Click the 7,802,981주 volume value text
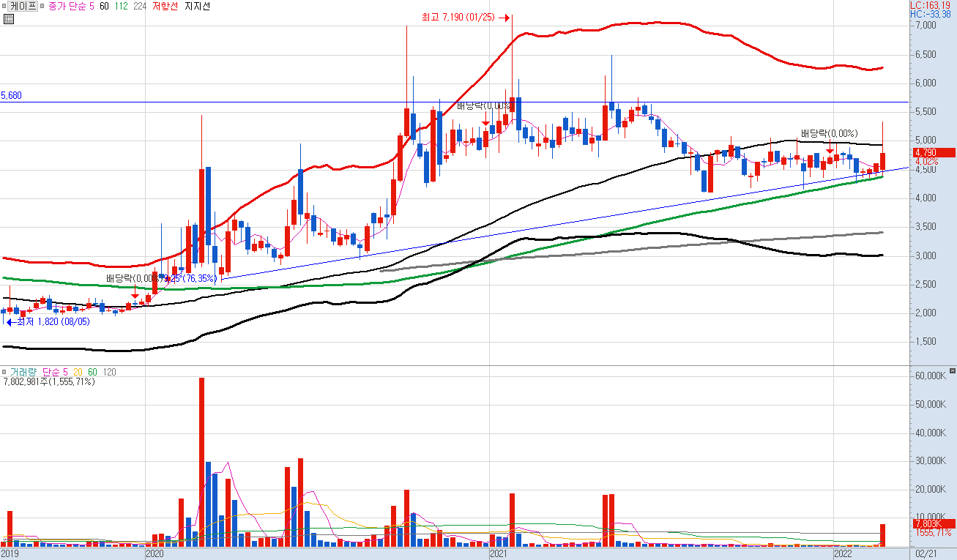 coord(49,381)
